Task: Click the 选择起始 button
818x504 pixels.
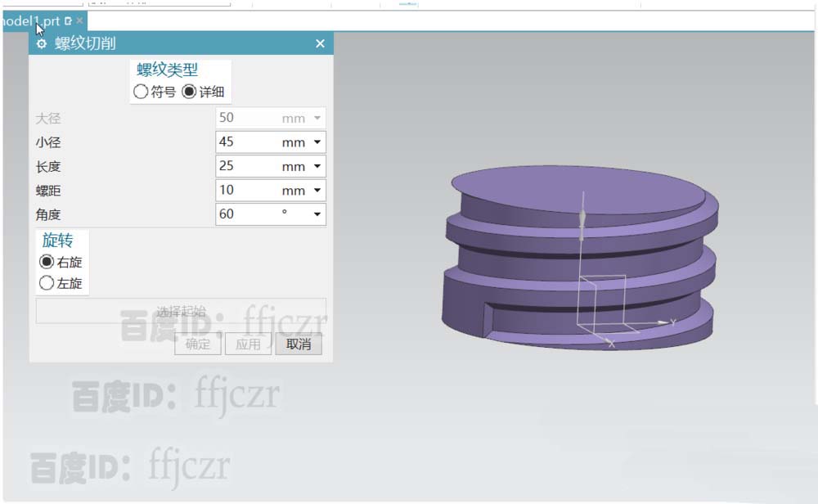Action: [x=181, y=311]
